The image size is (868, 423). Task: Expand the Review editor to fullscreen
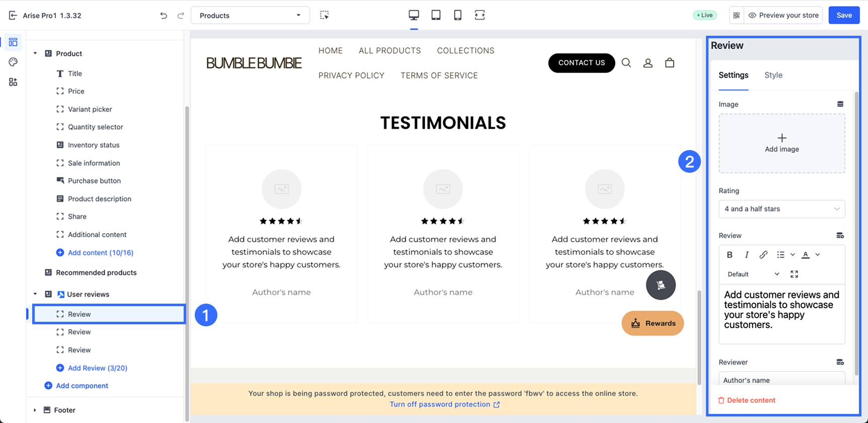pos(794,274)
